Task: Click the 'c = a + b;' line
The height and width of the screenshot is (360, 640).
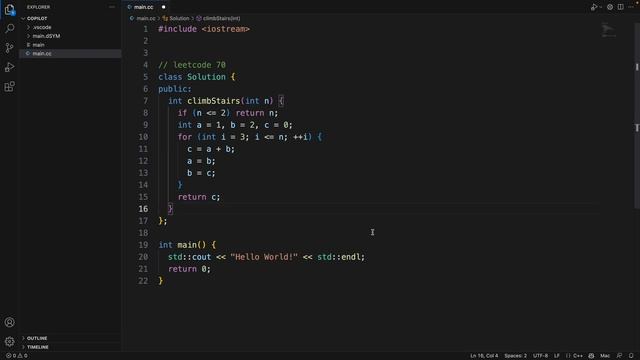Action: pos(211,149)
